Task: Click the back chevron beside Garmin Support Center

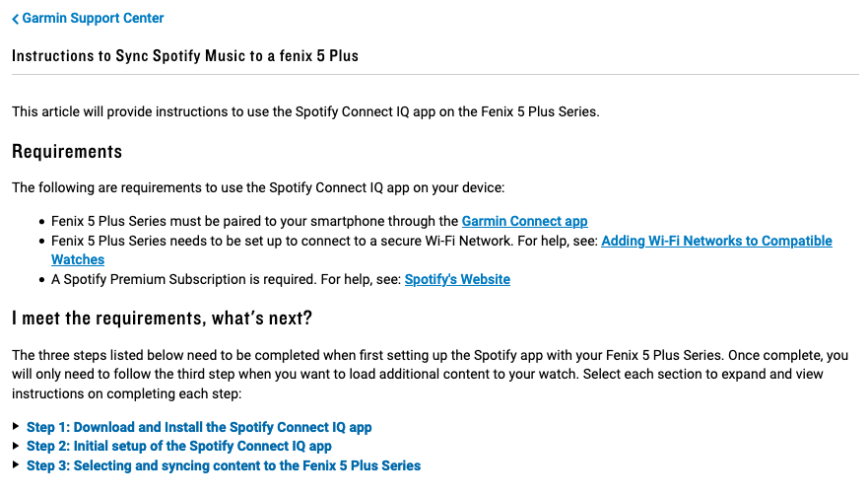Action: click(15, 19)
